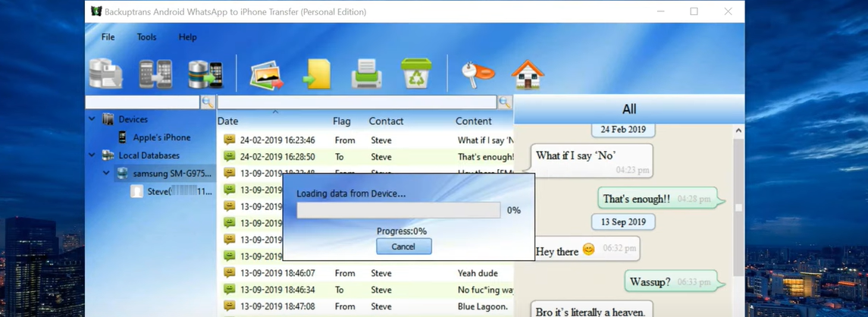The height and width of the screenshot is (317, 868).
Task: Click 24-02-2019 16:23:46 date cell
Action: (277, 140)
